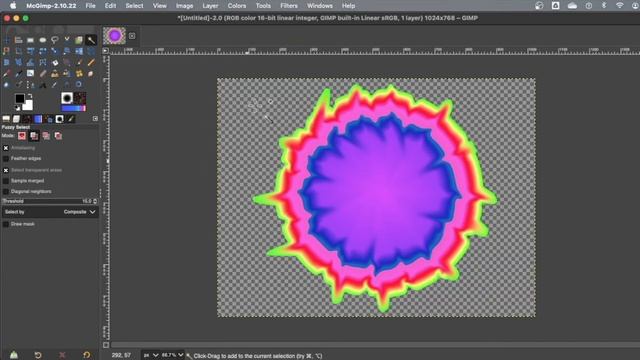Viewport: 640px width, 360px height.
Task: Select the Move tool in toolbox
Action: (x=7, y=40)
